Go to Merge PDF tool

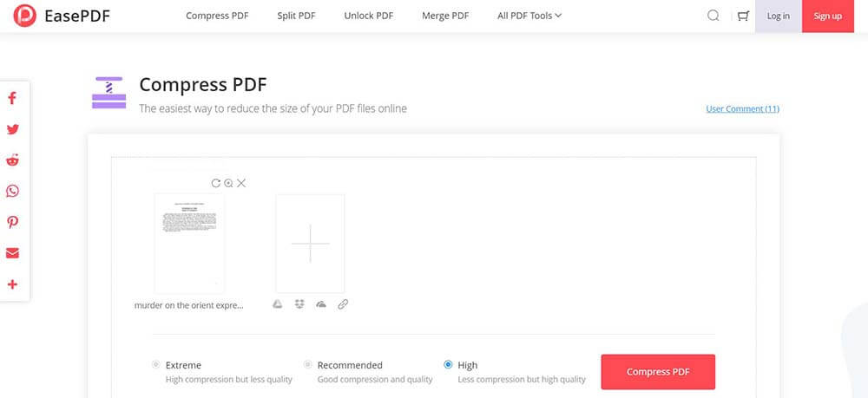tap(447, 16)
